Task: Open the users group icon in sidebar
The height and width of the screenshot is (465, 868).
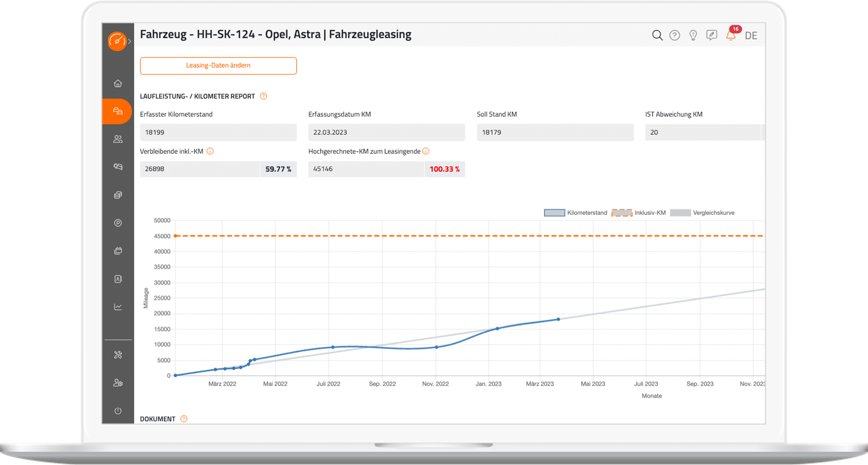Action: click(x=118, y=139)
